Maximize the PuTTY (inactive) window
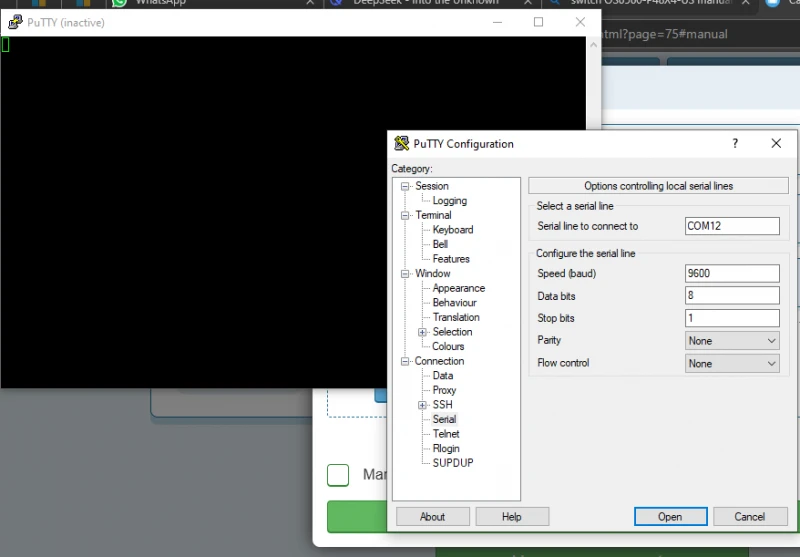 coord(538,22)
